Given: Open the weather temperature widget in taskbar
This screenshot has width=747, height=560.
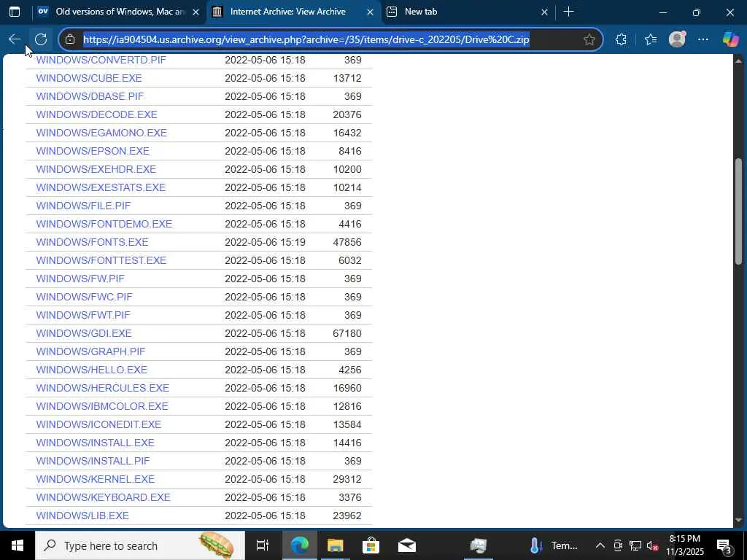Looking at the screenshot, I should coord(555,545).
